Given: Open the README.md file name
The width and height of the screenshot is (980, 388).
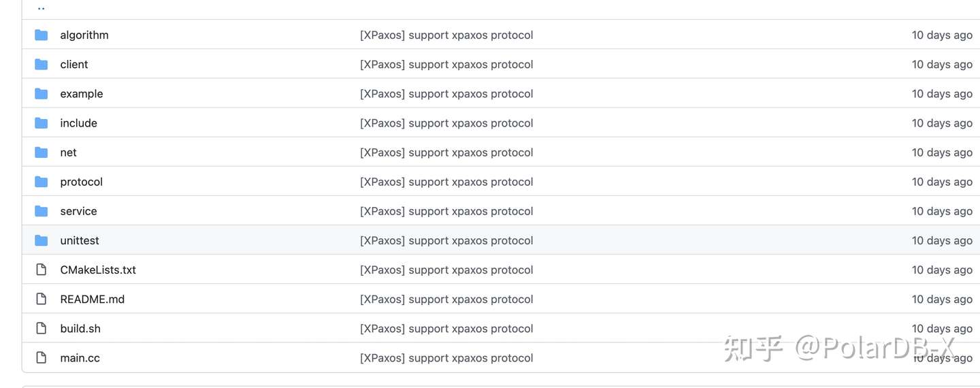Looking at the screenshot, I should (92, 299).
